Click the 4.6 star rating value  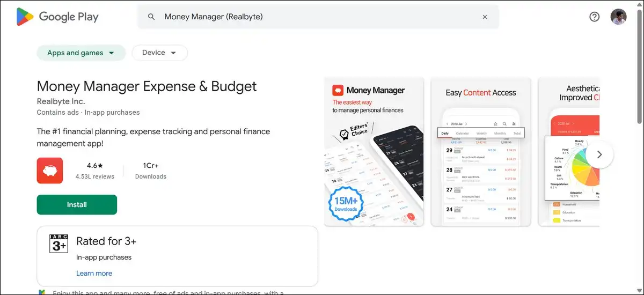[x=95, y=166]
